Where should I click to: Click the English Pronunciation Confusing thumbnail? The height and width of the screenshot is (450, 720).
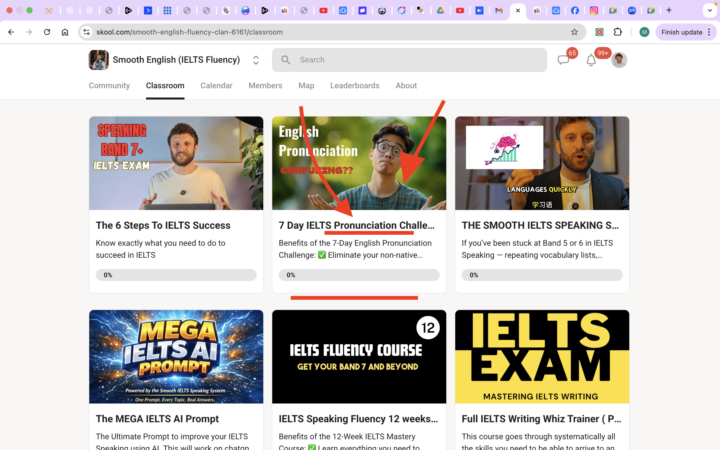coord(359,163)
